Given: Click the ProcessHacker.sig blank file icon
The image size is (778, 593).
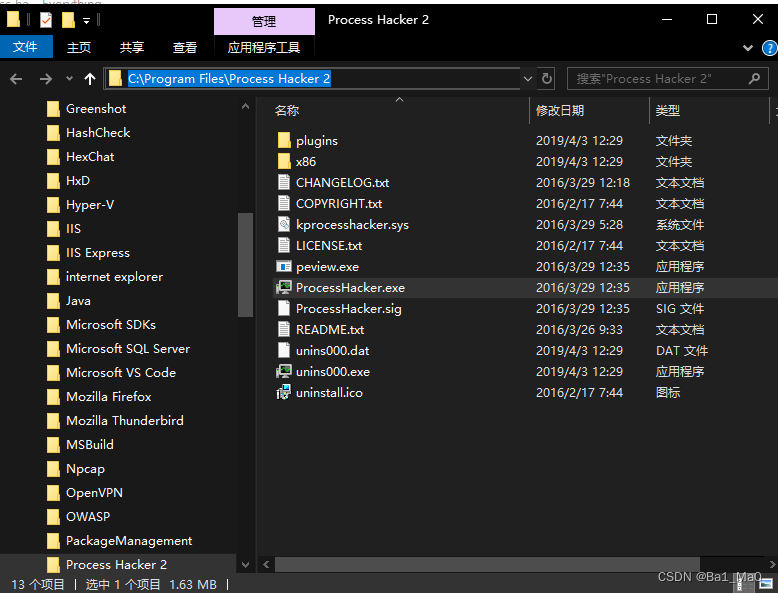Looking at the screenshot, I should 284,309.
